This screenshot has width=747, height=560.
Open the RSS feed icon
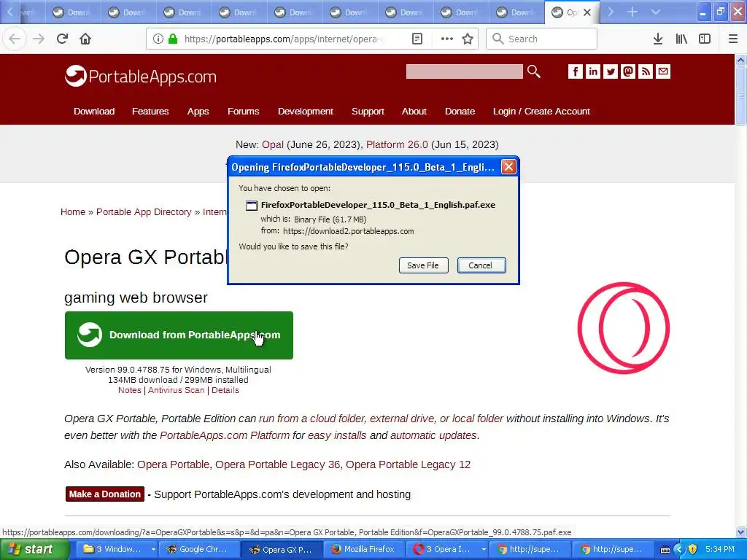coord(646,71)
